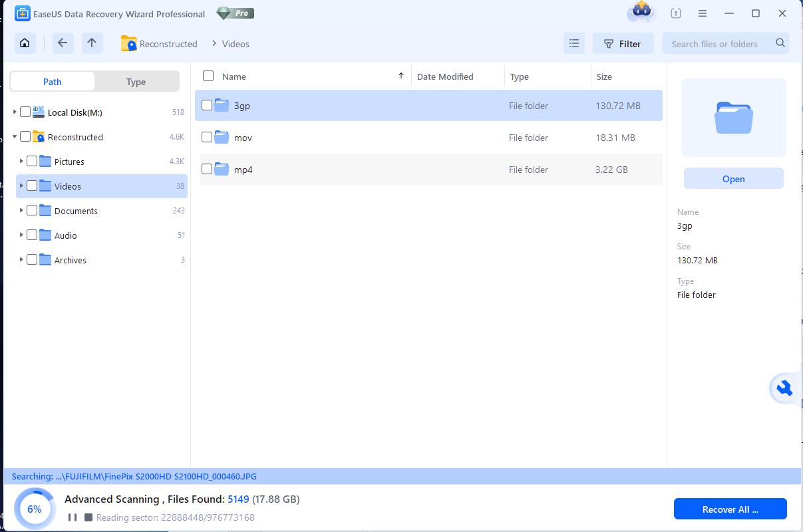Click the 3gp folder icon in list
This screenshot has width=803, height=532.
[x=222, y=105]
